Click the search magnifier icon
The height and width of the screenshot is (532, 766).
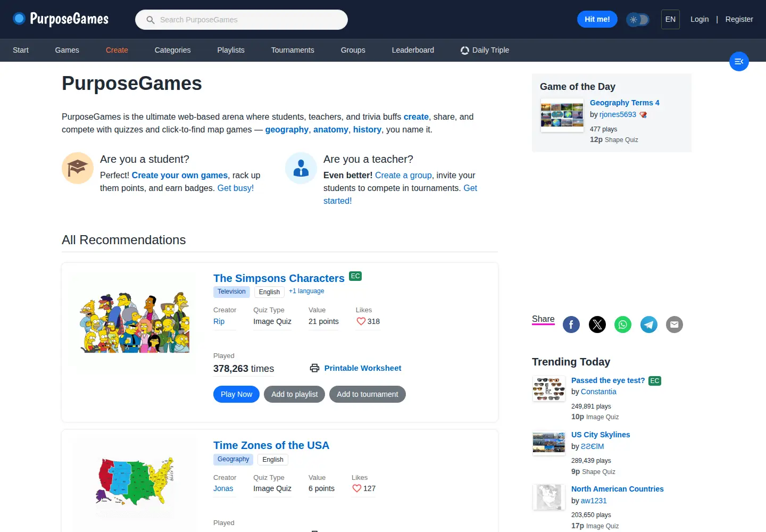[x=151, y=20]
